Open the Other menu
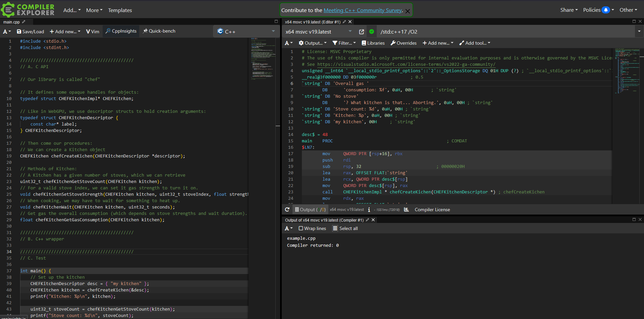This screenshot has width=644, height=319. 628,10
